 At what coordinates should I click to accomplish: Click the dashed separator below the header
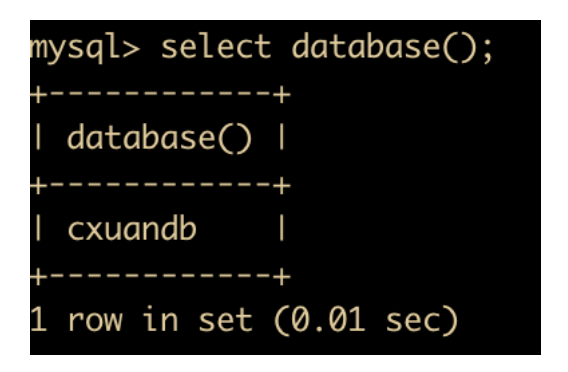(x=160, y=186)
